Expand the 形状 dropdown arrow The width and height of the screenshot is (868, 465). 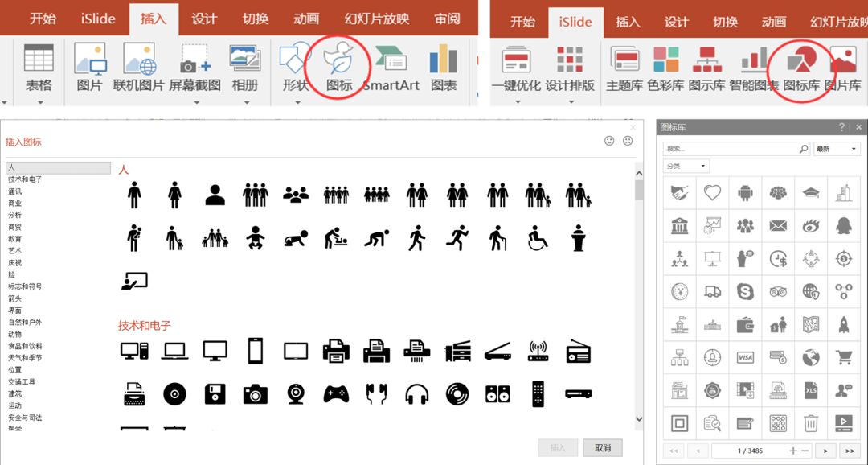coord(297,102)
